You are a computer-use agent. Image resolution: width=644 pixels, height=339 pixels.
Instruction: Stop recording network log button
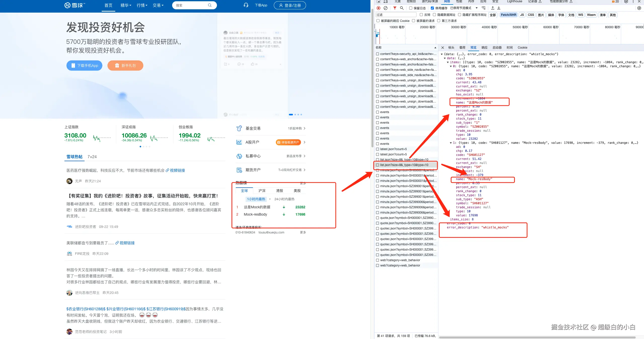point(378,8)
